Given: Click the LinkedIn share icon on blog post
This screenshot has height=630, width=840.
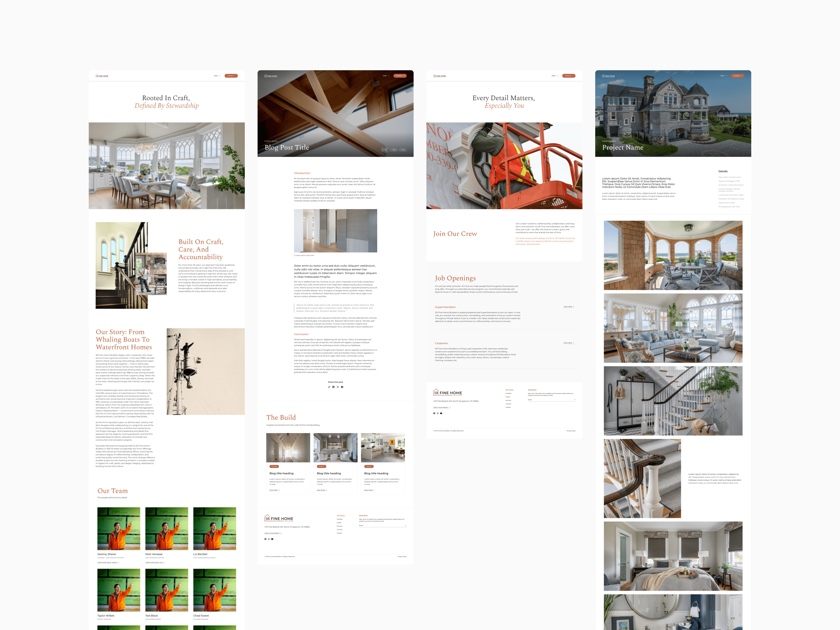Looking at the screenshot, I should [x=333, y=387].
